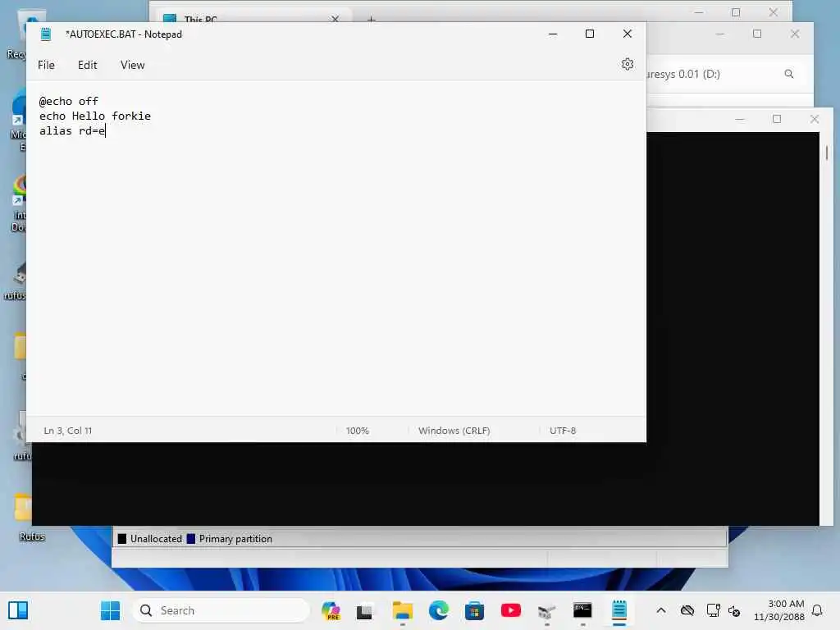The height and width of the screenshot is (630, 840).
Task: Open the YouTube app from the taskbar
Action: coord(510,610)
